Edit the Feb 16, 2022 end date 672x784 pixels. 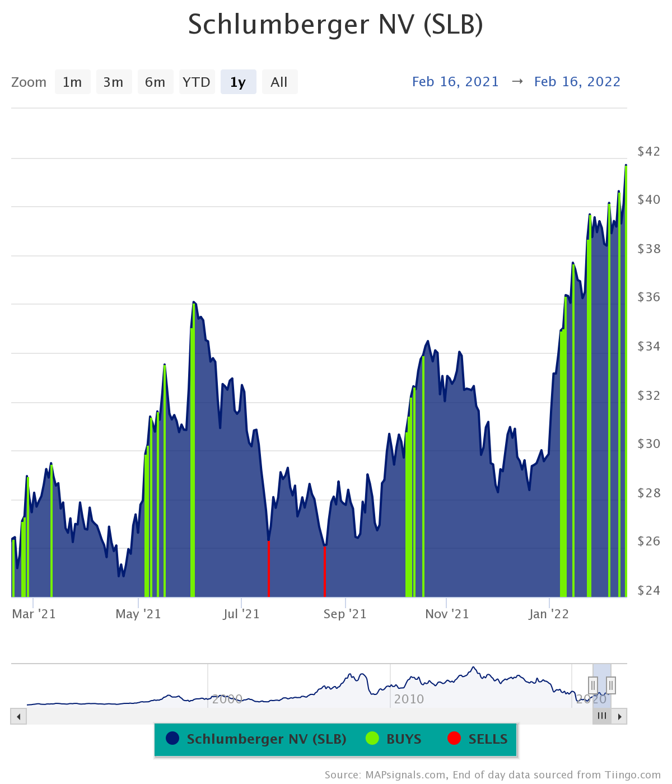point(577,82)
